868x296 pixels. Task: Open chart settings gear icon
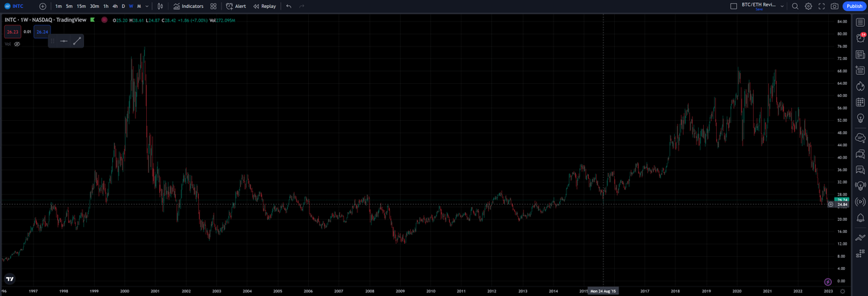808,6
